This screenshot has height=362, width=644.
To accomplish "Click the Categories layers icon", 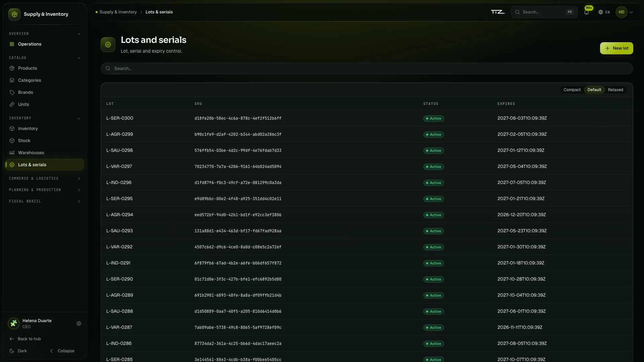I will pyautogui.click(x=12, y=80).
